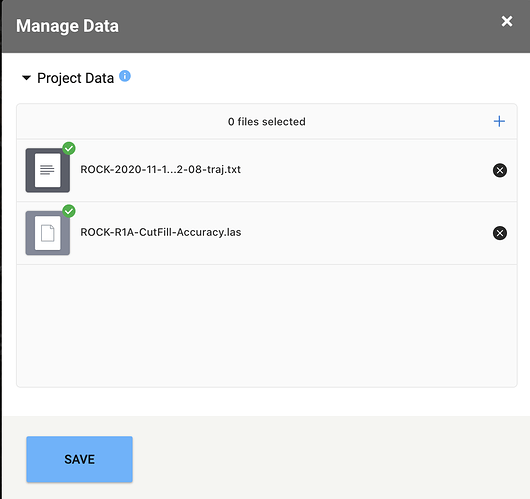Save the project data changes

[79, 459]
